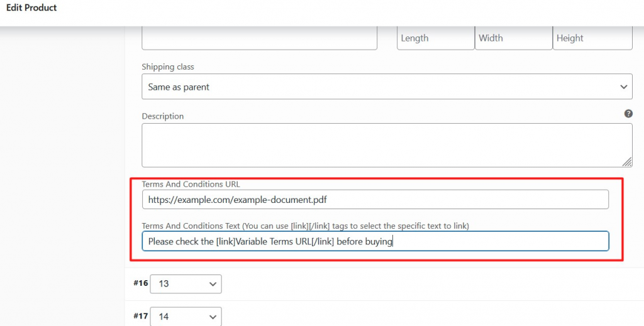The width and height of the screenshot is (644, 326).
Task: Open variation #17 dropdown showing 14
Action: pos(186,317)
